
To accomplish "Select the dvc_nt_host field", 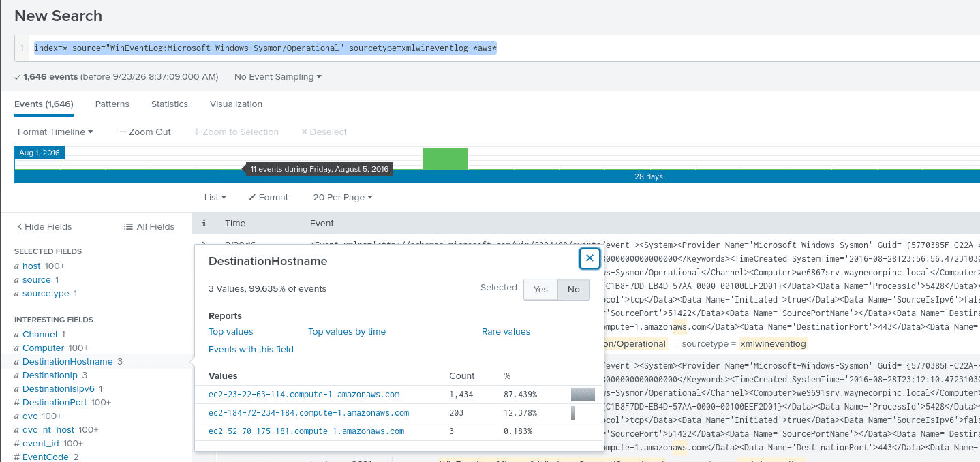I will click(48, 429).
